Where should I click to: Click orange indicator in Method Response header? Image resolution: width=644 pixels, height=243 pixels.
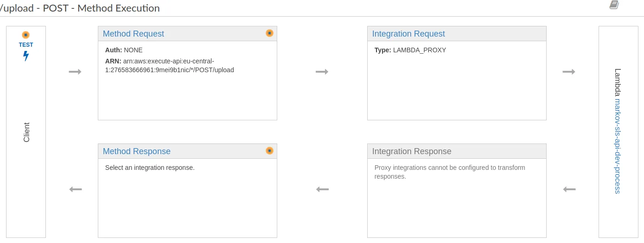pyautogui.click(x=269, y=151)
